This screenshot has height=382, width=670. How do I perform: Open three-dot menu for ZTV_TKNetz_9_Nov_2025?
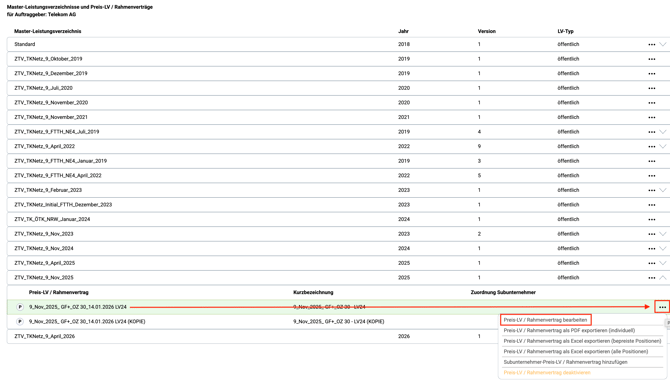[x=651, y=278]
